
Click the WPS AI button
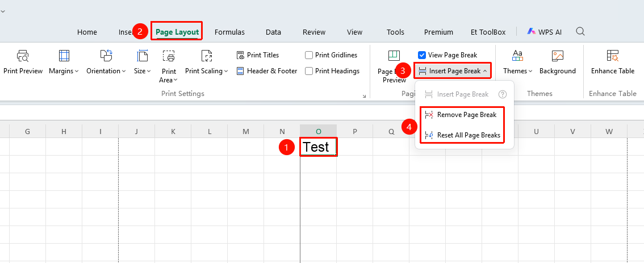click(545, 32)
